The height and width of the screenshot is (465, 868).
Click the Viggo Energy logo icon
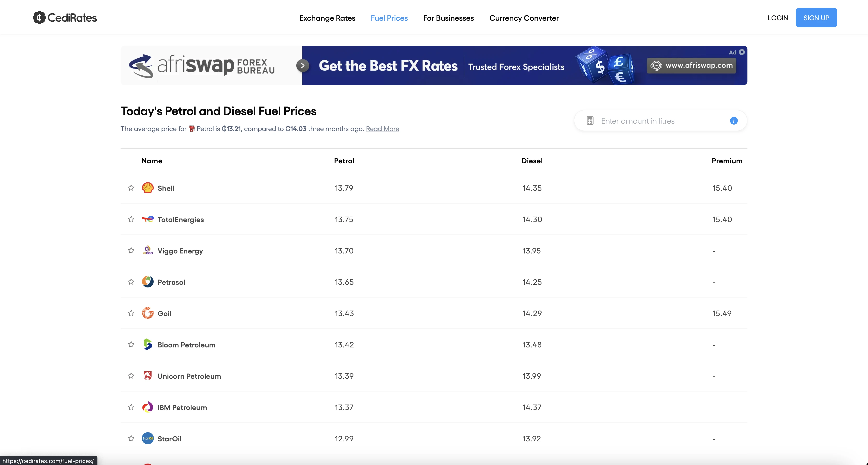click(x=148, y=250)
